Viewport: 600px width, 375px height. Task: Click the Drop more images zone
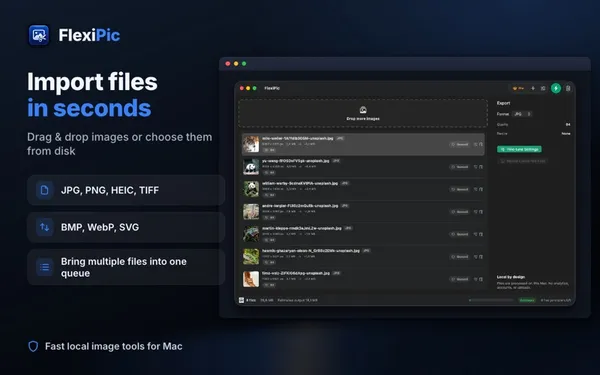tap(363, 113)
